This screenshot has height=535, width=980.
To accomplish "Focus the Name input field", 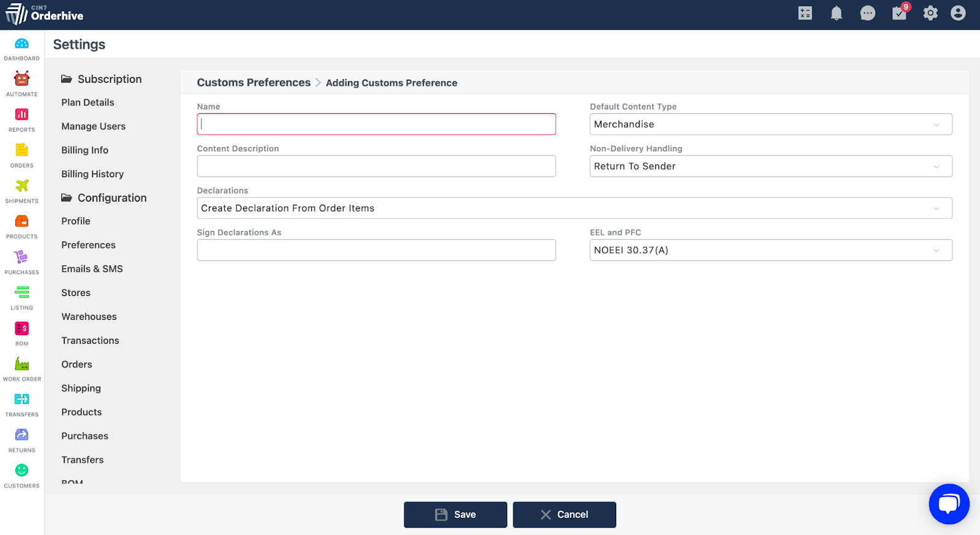I will tap(376, 124).
